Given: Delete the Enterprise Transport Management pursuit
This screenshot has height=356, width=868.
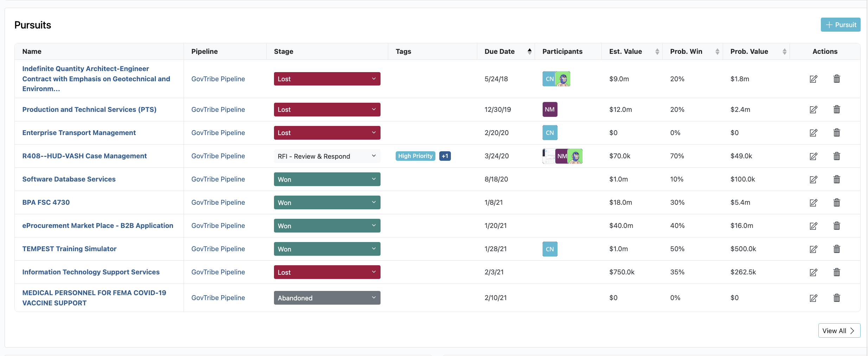Looking at the screenshot, I should [x=836, y=133].
